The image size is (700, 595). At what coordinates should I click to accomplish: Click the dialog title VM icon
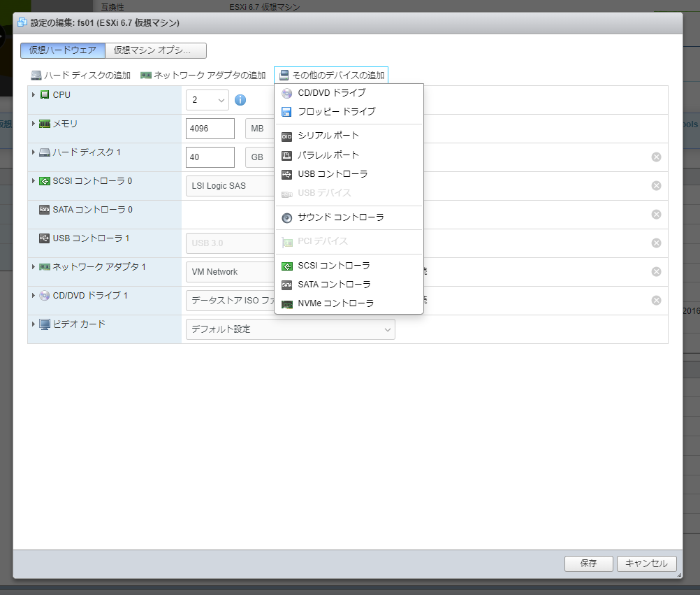tap(22, 22)
